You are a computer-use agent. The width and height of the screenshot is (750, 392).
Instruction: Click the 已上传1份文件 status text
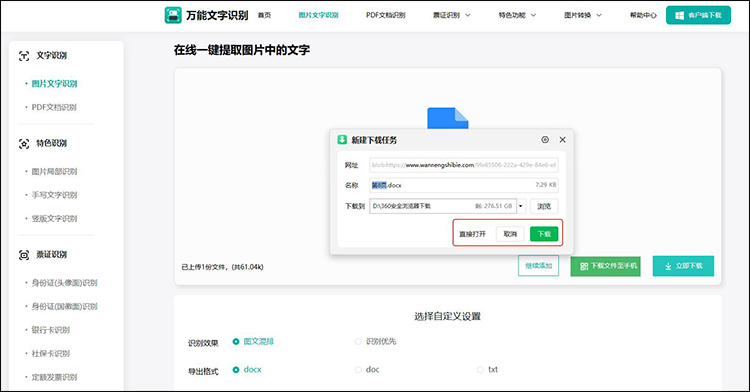(222, 267)
